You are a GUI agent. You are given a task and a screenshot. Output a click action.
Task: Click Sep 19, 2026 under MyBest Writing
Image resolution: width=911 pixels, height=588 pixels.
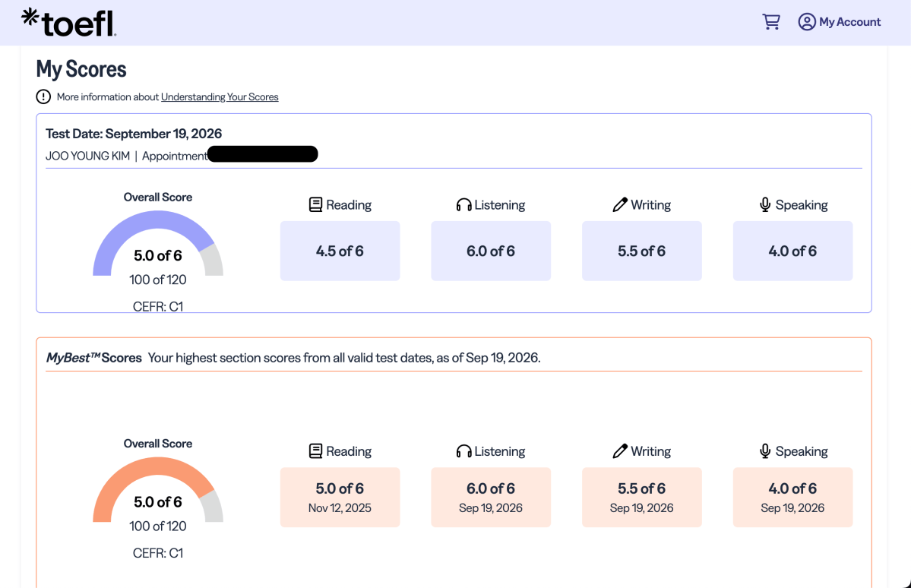(x=642, y=507)
